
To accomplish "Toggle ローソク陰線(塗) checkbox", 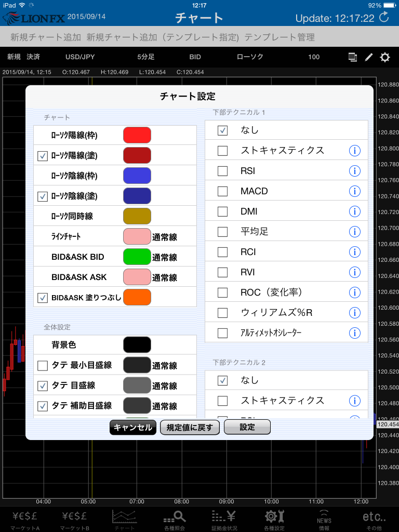I will [x=43, y=196].
